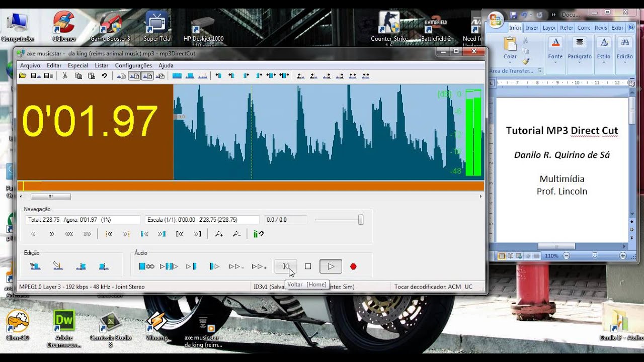Open the Listar menu
644x362 pixels.
[x=102, y=65]
